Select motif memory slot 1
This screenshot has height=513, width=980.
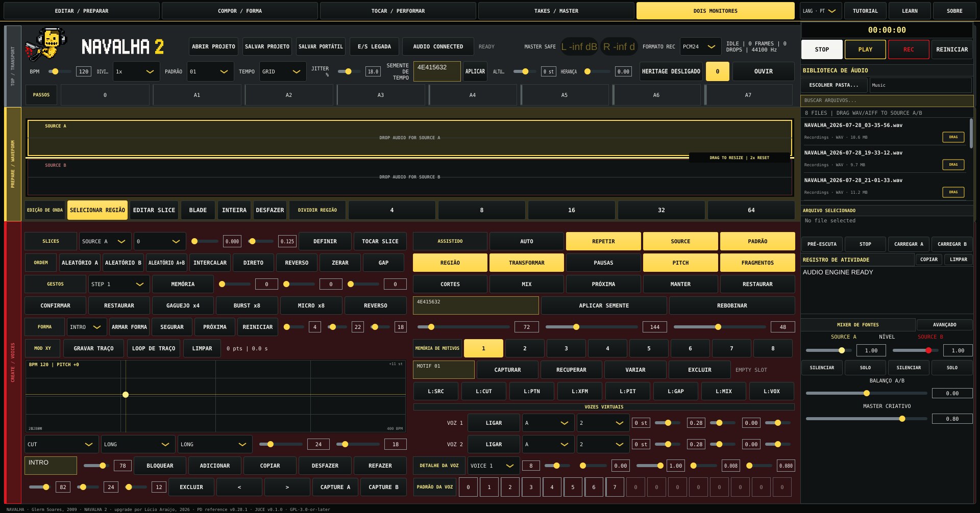[483, 348]
